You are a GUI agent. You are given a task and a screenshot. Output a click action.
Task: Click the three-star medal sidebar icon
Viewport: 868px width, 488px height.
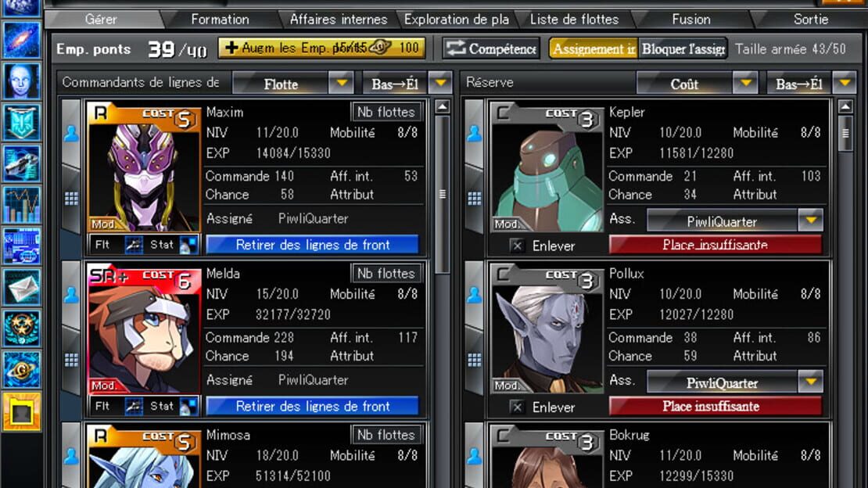pyautogui.click(x=22, y=328)
